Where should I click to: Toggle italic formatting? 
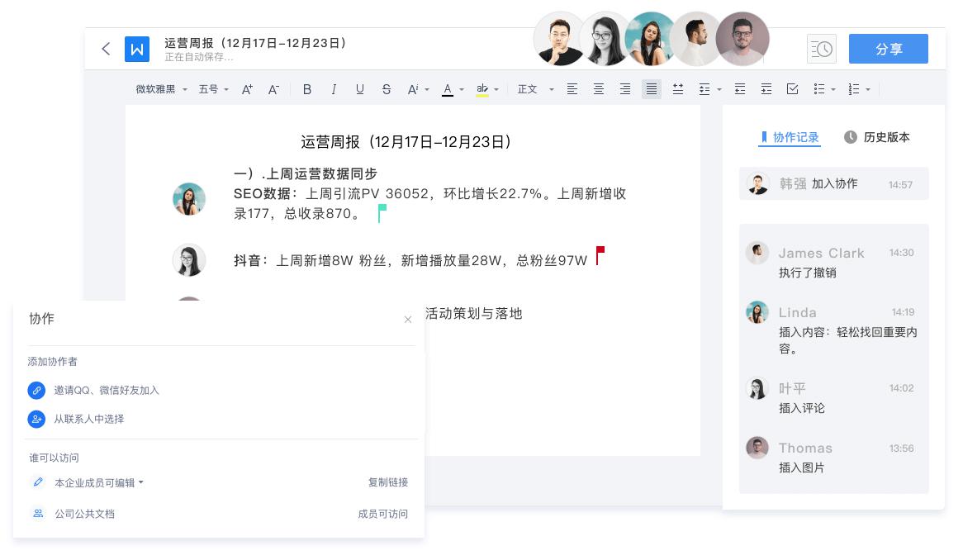click(334, 88)
